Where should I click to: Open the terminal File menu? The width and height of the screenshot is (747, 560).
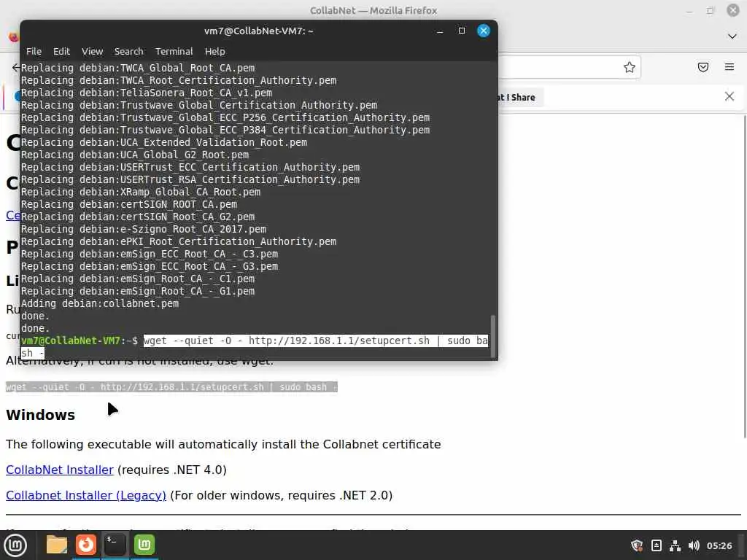tap(34, 52)
